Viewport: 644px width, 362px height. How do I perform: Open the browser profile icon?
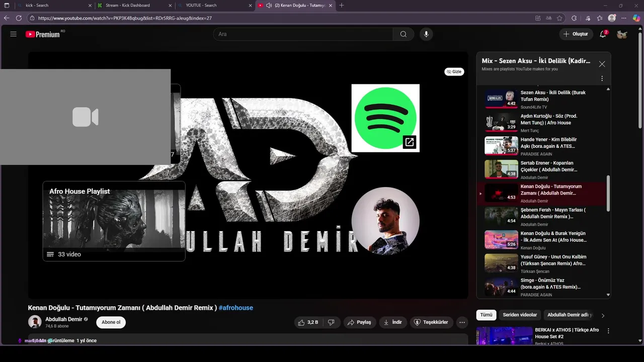pyautogui.click(x=612, y=18)
